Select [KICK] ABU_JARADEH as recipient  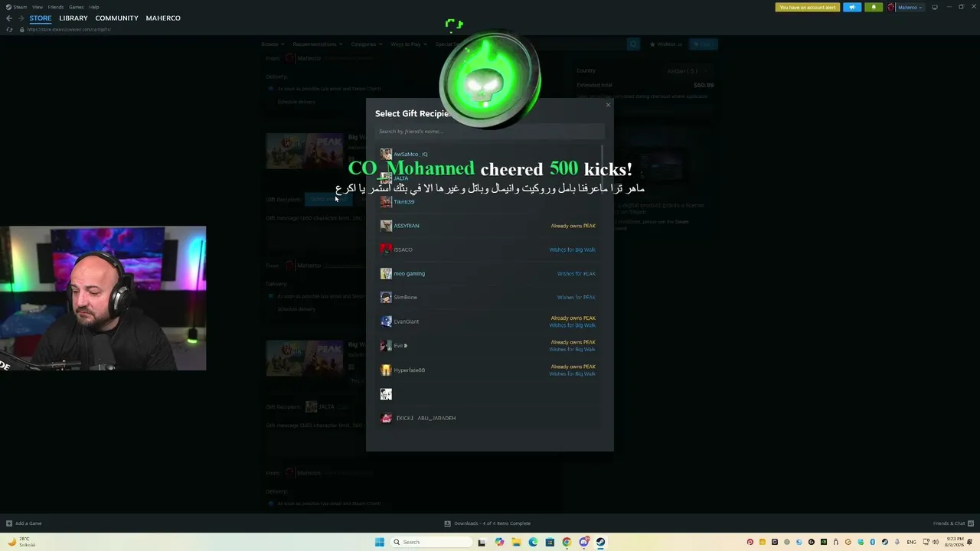coord(489,418)
